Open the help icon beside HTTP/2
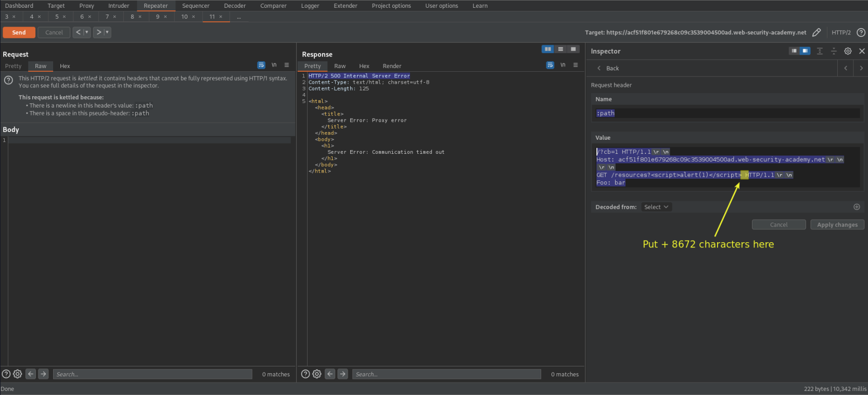Viewport: 868px width, 395px height. coord(861,32)
